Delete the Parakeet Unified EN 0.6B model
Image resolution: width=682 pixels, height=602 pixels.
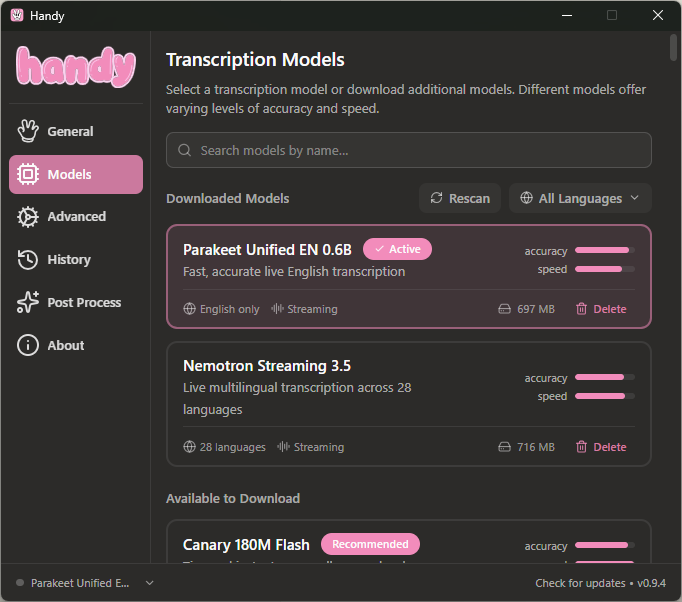602,309
